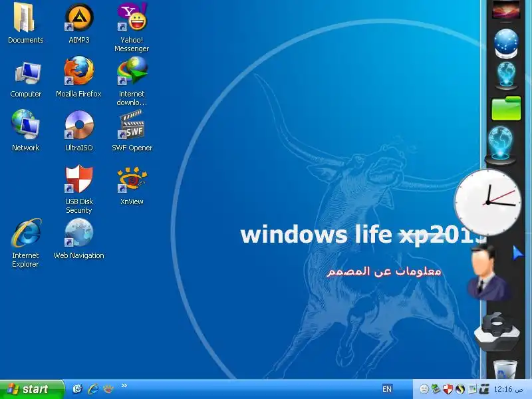This screenshot has width=532, height=399.
Task: Click the wallpaper thumbnail atop the dock
Action: (x=506, y=9)
